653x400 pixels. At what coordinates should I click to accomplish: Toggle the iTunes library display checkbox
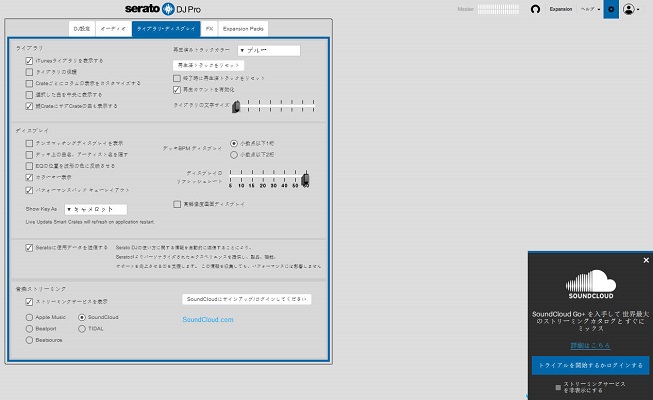[29, 61]
